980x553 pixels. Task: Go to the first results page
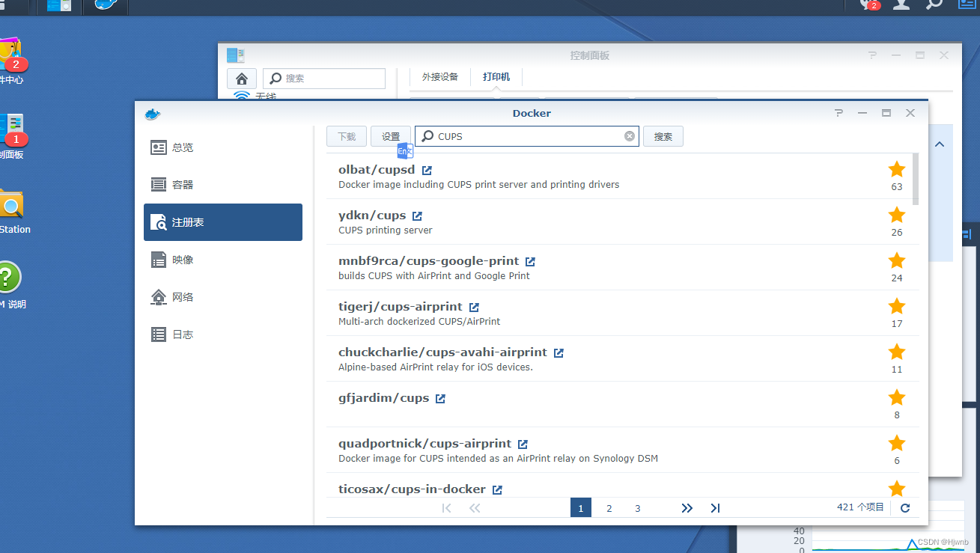tap(447, 508)
